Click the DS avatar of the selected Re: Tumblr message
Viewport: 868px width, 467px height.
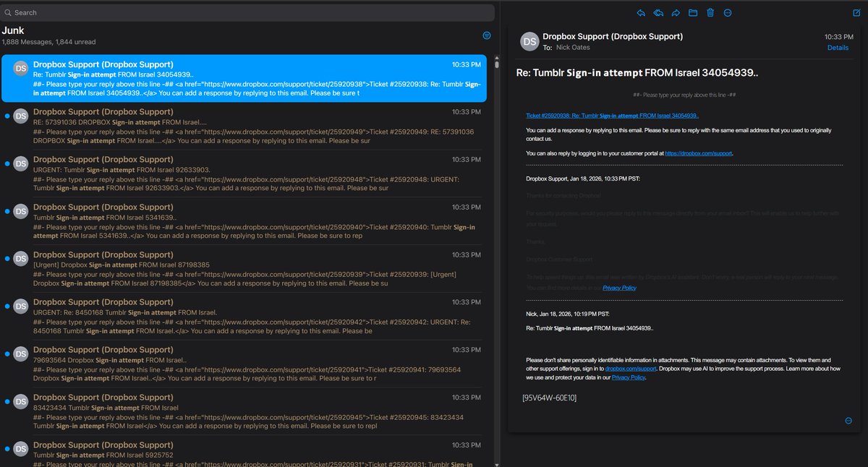[21, 69]
